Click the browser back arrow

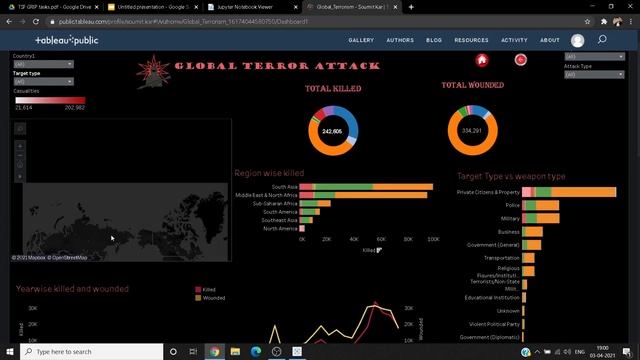[9, 22]
